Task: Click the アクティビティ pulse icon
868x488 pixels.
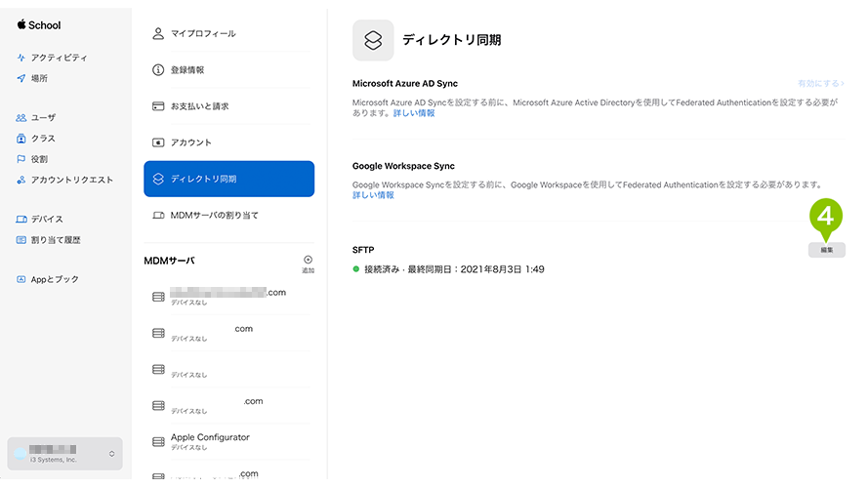Action: point(21,58)
